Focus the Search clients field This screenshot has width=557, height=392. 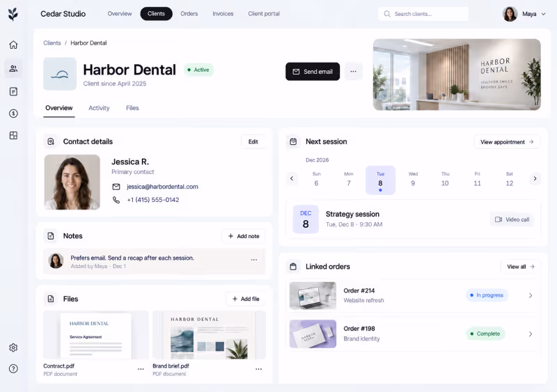pyautogui.click(x=423, y=14)
